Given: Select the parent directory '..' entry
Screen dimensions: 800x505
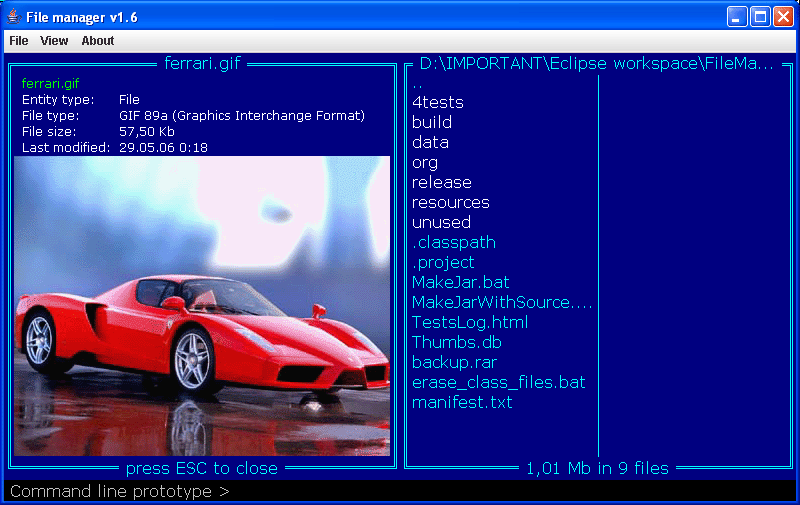Looking at the screenshot, I should 417,85.
